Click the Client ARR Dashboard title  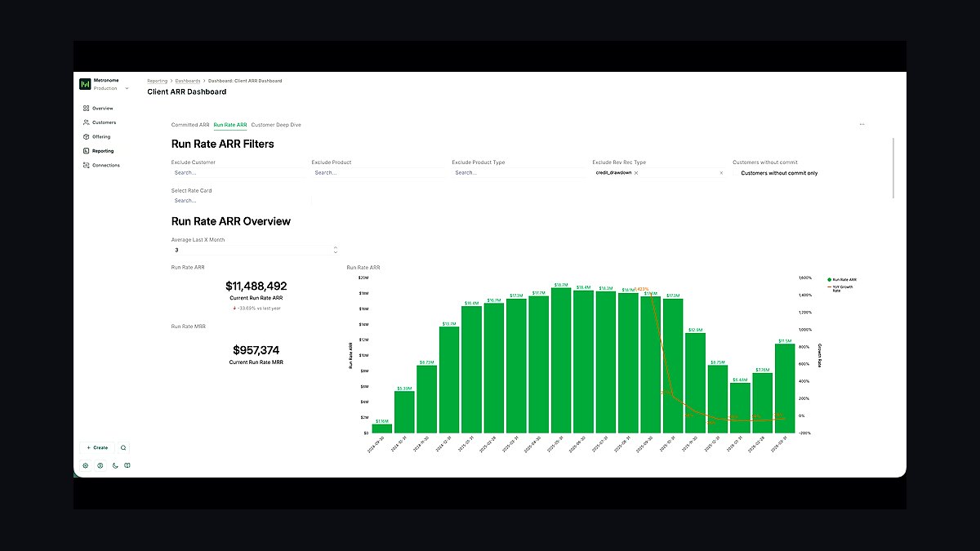[187, 92]
